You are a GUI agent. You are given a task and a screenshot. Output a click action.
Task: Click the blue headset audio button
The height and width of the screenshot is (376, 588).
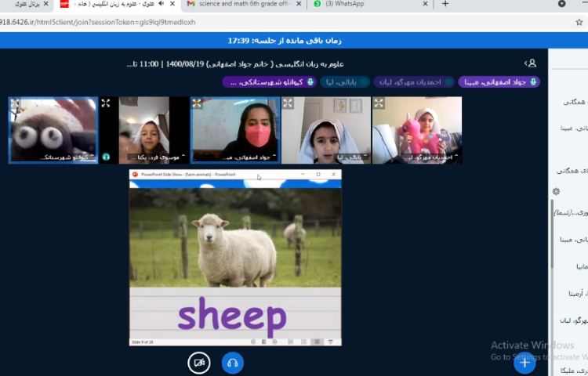[233, 363]
